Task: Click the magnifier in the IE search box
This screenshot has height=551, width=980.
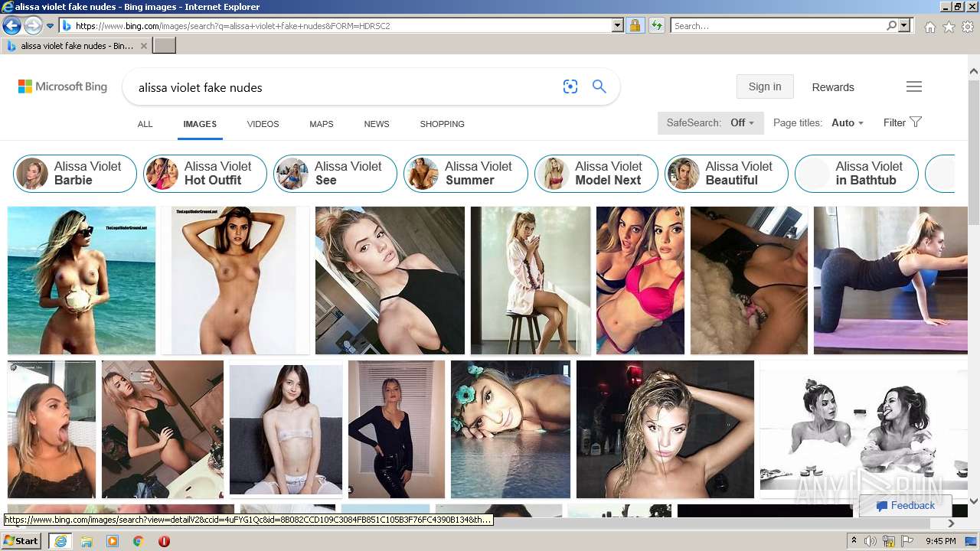Action: (x=891, y=26)
